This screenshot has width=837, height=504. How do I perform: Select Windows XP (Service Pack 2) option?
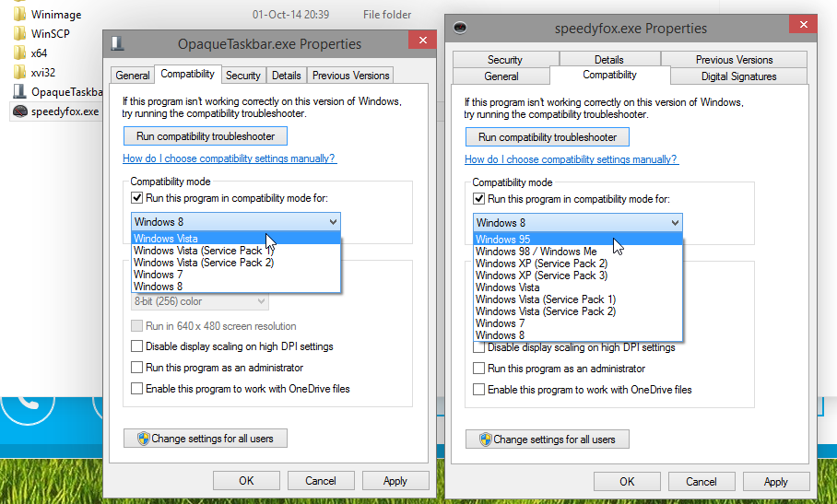pos(578,264)
